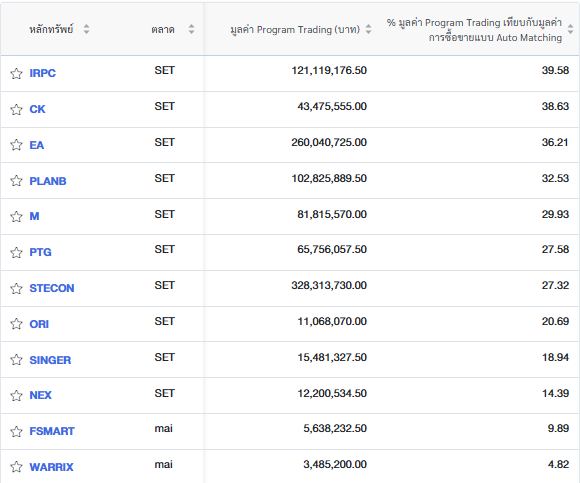Toggle the star next to CK
Screen dimensions: 580x483
click(16, 109)
